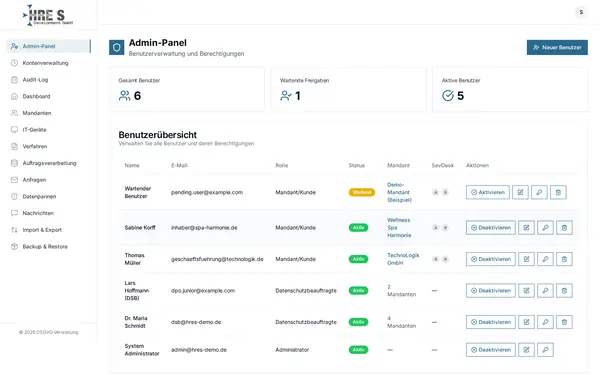
Task: Open key icon for System Administrator
Action: pyautogui.click(x=545, y=350)
